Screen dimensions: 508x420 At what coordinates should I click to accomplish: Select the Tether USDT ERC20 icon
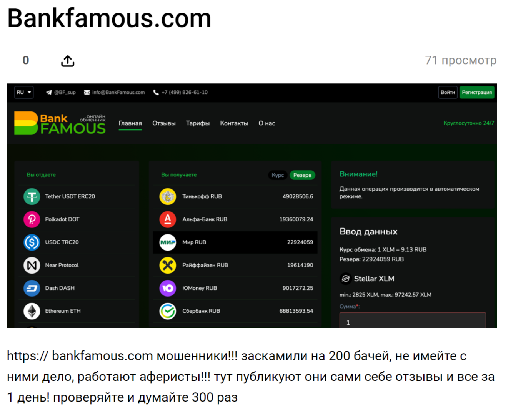pos(32,196)
